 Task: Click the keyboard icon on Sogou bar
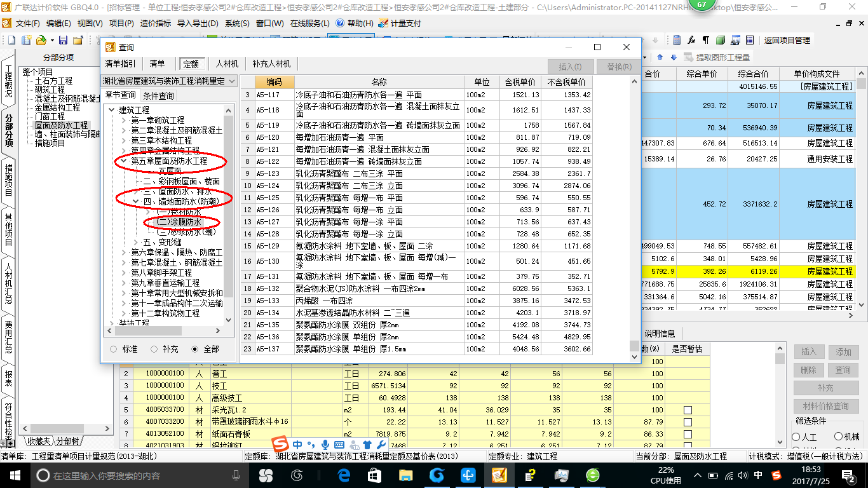(339, 444)
